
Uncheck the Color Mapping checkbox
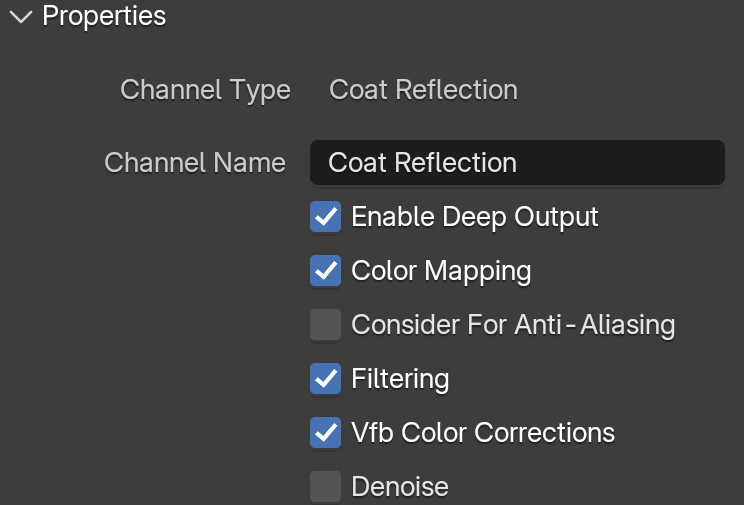coord(326,271)
